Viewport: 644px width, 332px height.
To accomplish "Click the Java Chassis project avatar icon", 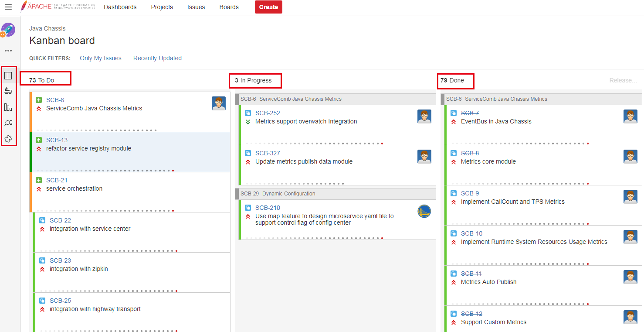I will tap(8, 30).
